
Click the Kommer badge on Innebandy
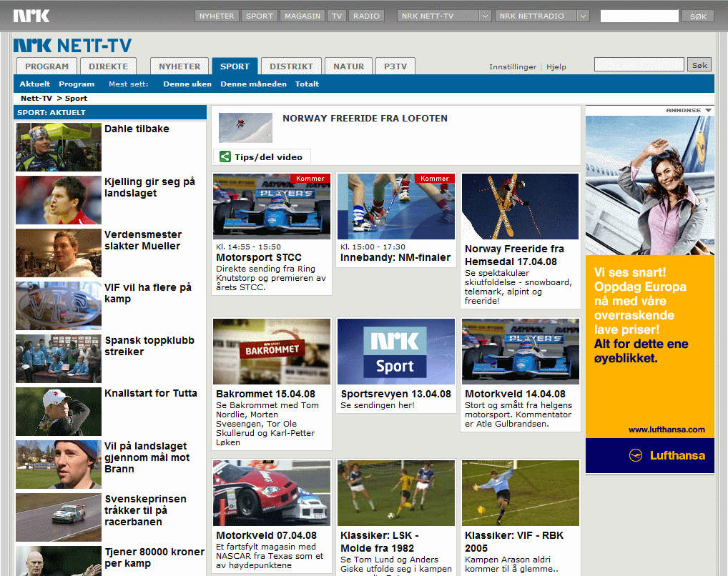tap(435, 179)
